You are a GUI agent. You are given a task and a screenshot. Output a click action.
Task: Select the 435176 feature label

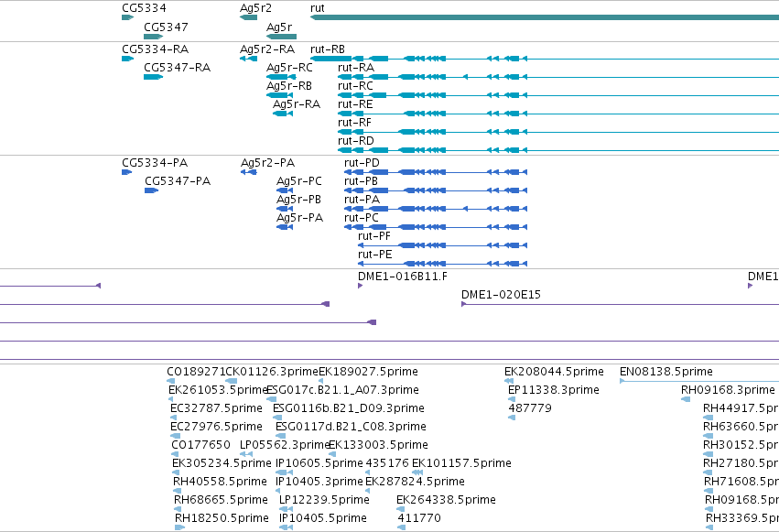(x=387, y=463)
